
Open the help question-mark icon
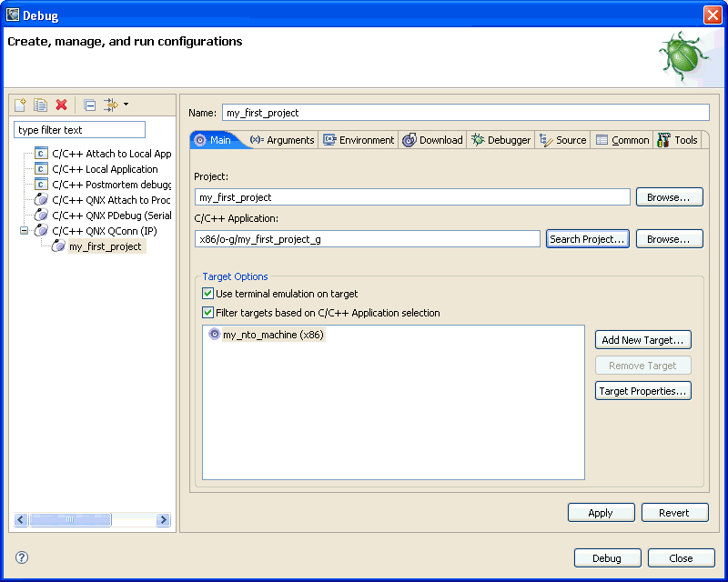pyautogui.click(x=20, y=557)
